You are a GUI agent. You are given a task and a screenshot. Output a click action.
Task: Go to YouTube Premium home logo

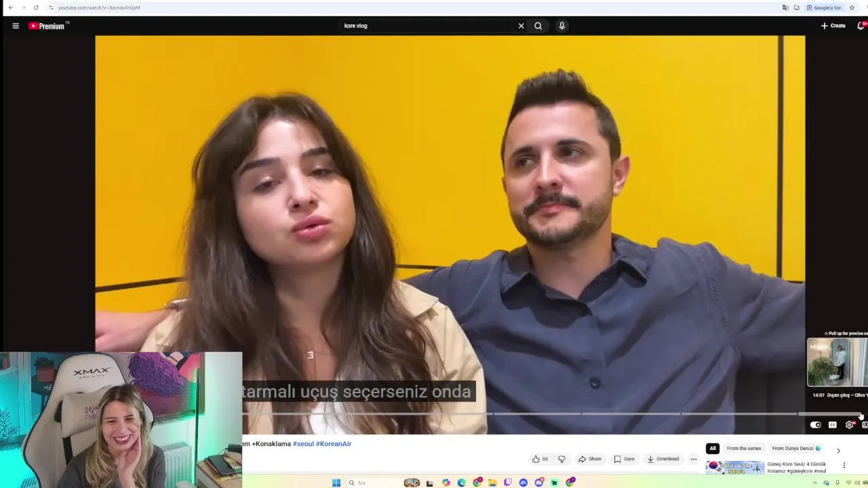coord(47,26)
